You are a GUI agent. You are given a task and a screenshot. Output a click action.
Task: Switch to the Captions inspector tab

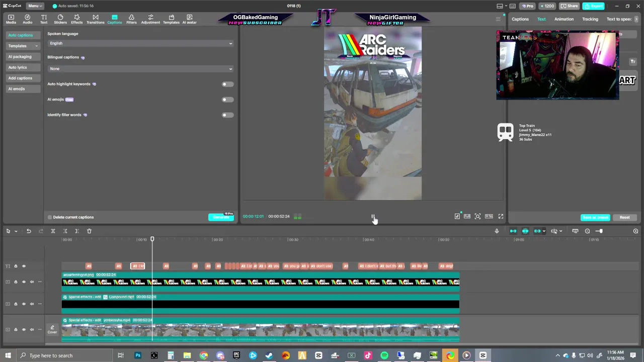[520, 19]
